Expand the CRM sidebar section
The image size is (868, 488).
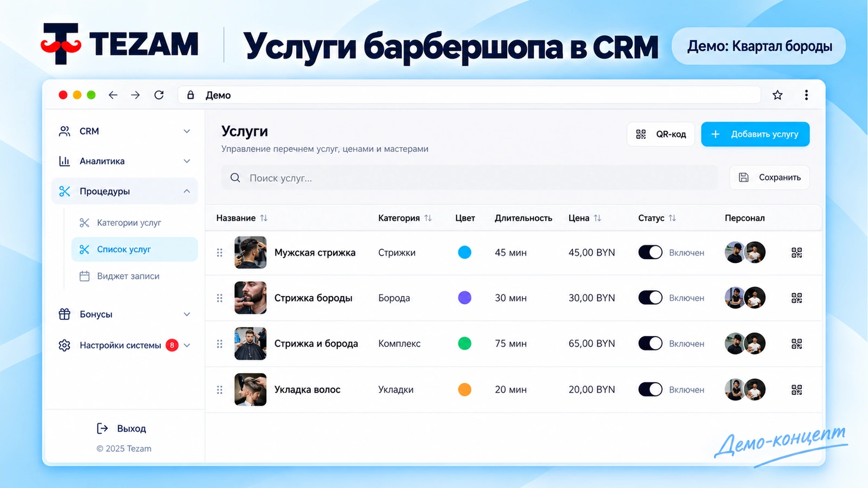tap(125, 131)
